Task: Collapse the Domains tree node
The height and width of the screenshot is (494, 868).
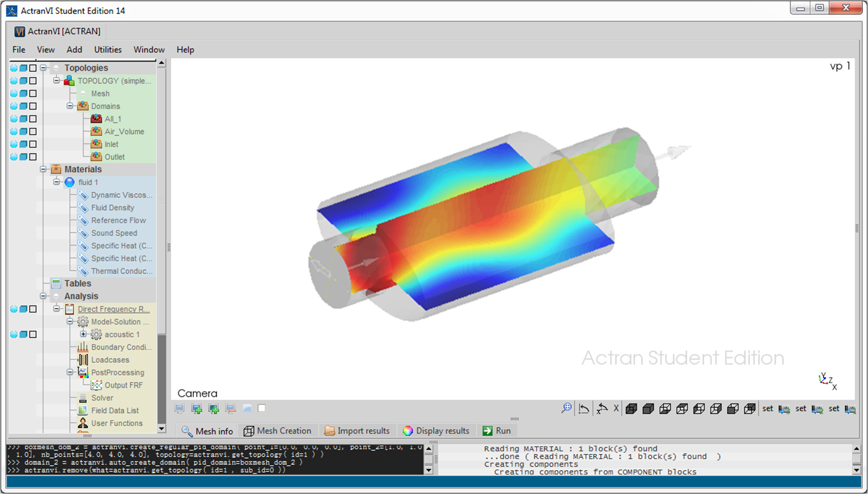Action: [x=70, y=106]
